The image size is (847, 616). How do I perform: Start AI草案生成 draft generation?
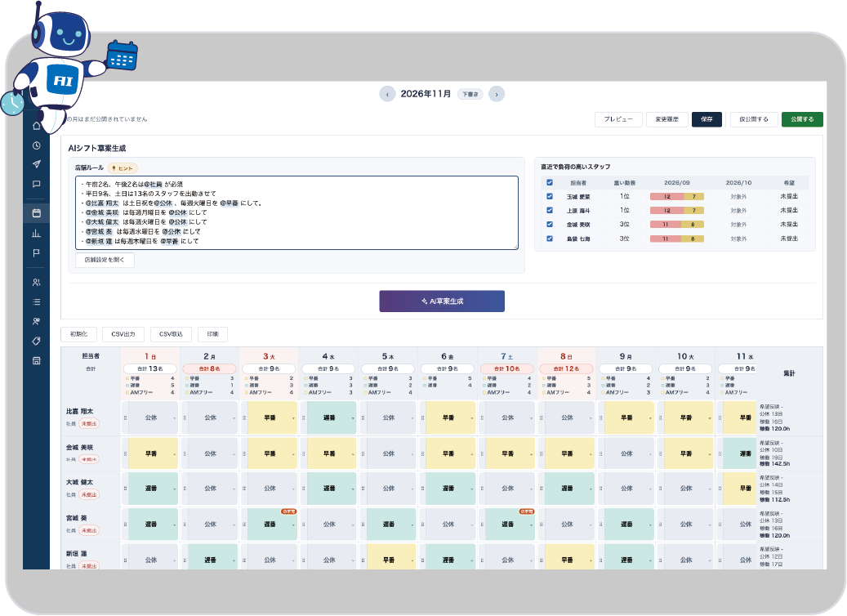coord(442,301)
